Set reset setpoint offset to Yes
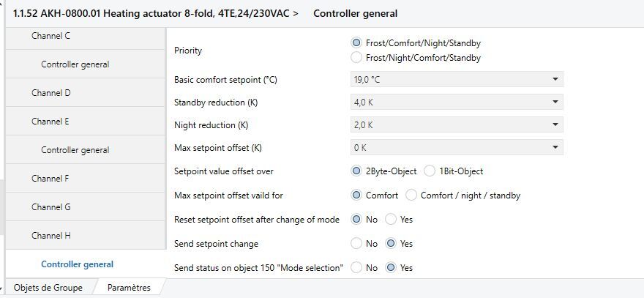644x298 pixels. [391, 219]
